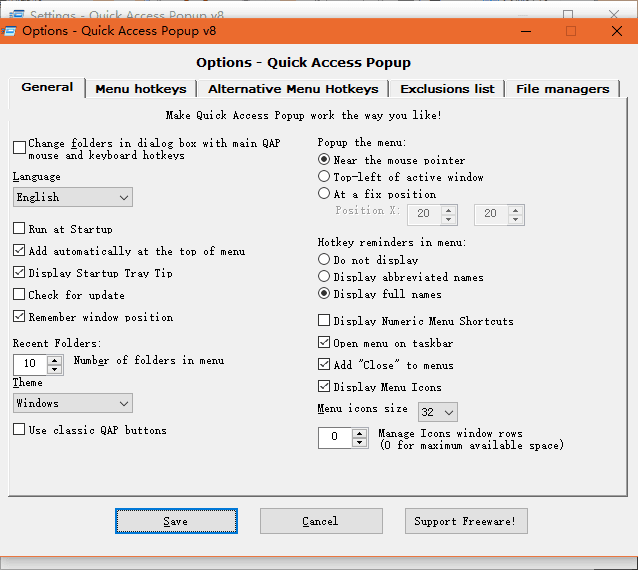This screenshot has height=570, width=638.
Task: Click the Position X value field
Action: [x=424, y=214]
